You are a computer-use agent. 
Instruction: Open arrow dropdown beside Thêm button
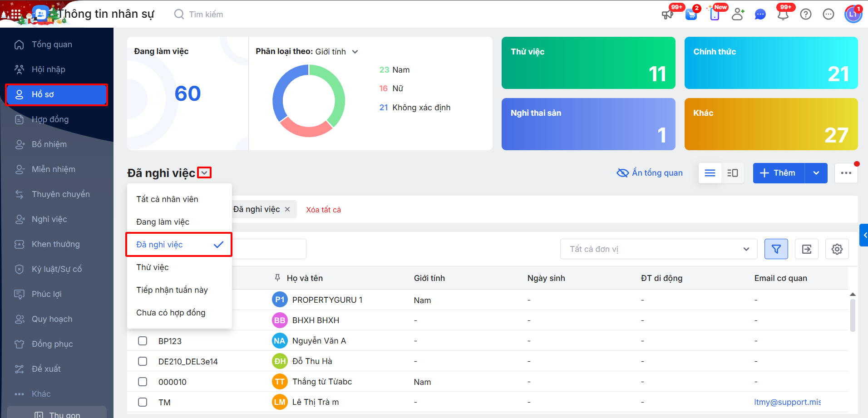[816, 173]
